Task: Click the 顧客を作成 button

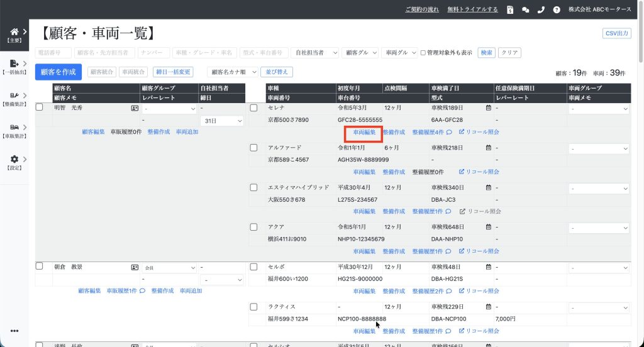Action: point(58,72)
